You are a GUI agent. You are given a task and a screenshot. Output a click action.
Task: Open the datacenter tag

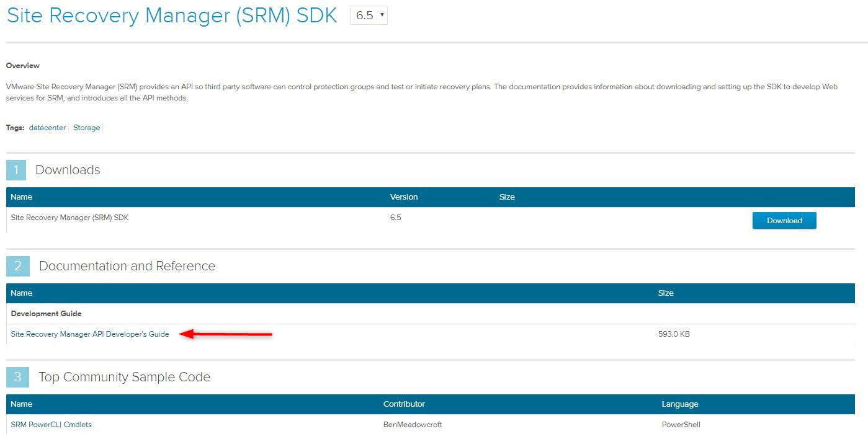click(47, 128)
